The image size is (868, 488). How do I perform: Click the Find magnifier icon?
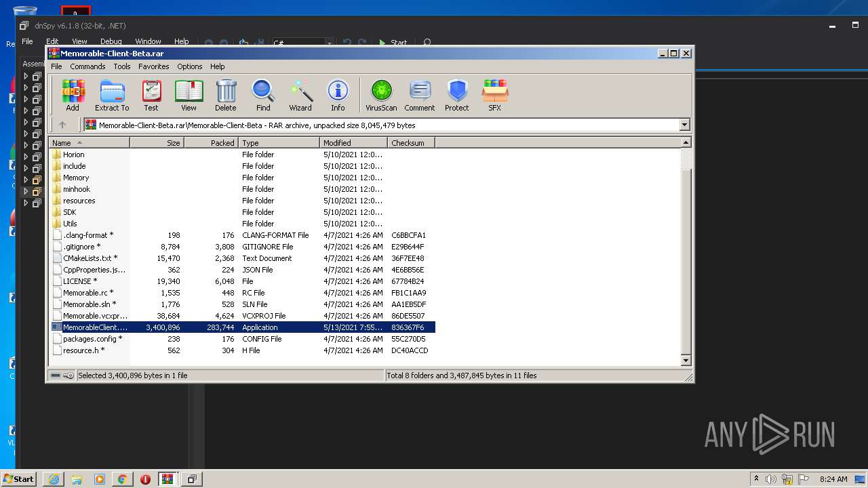coord(263,95)
